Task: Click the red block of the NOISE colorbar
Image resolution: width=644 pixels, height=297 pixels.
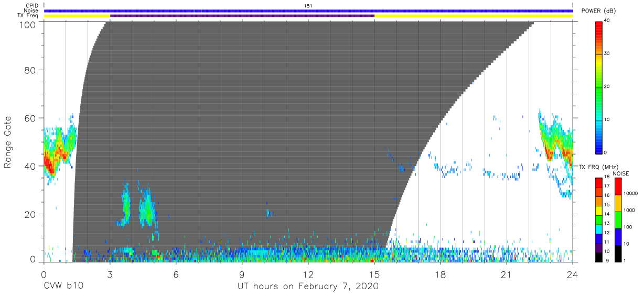Action: tap(618, 186)
